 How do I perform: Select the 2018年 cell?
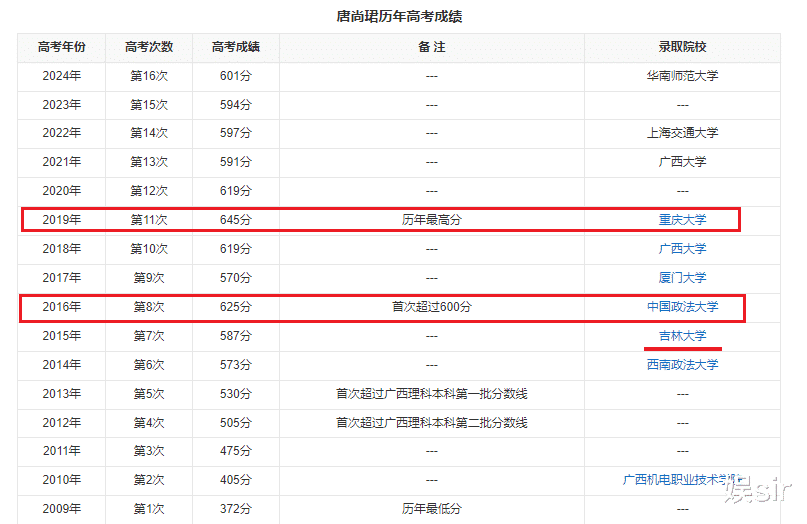coord(62,249)
